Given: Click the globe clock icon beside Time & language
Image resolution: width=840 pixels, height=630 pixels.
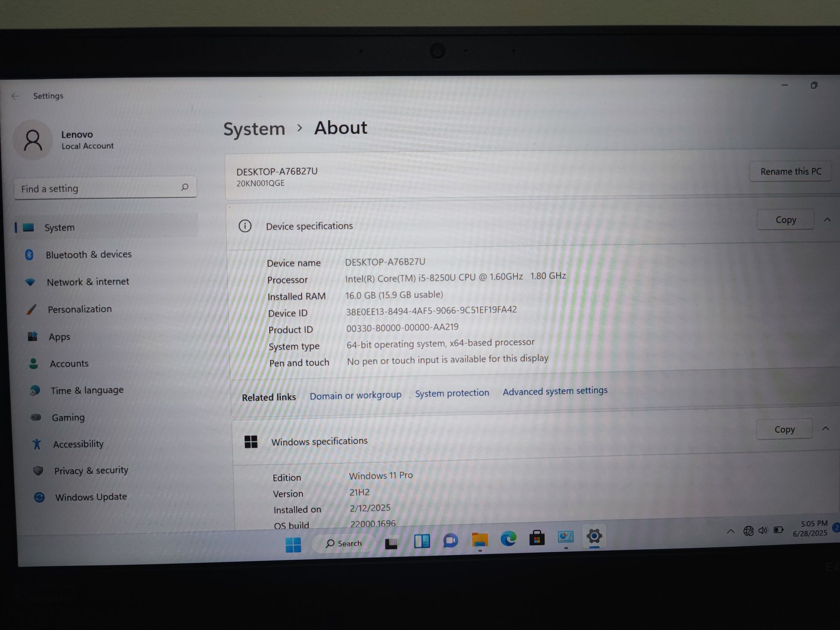Looking at the screenshot, I should 35,391.
